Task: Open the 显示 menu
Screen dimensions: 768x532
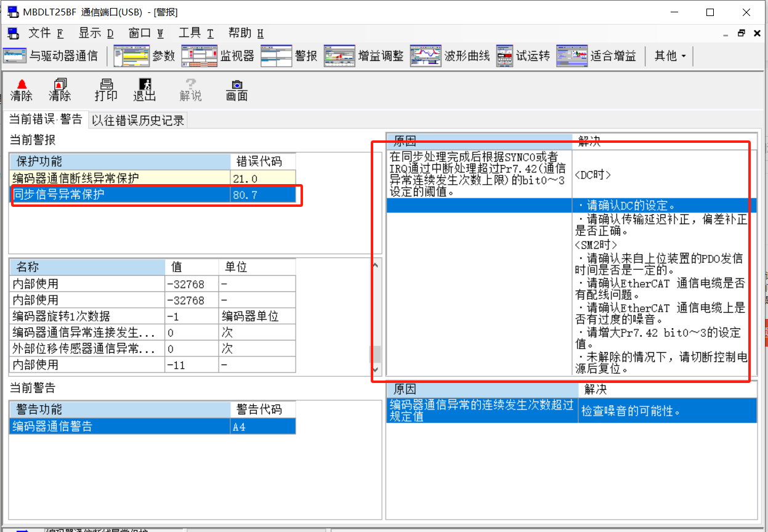Action: (96, 33)
